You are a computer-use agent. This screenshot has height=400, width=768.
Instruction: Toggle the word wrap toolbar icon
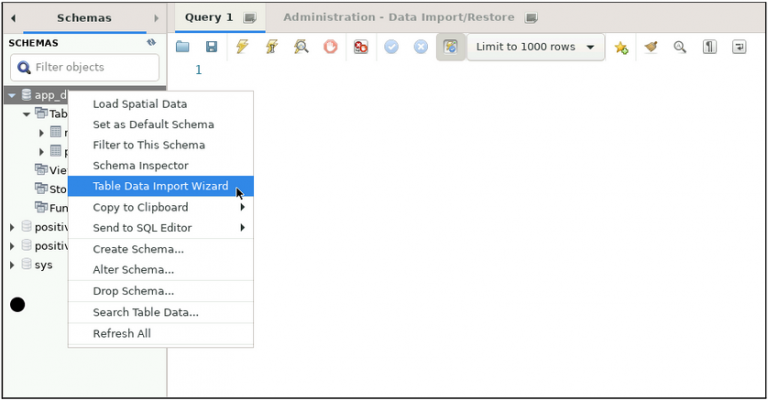pos(739,47)
